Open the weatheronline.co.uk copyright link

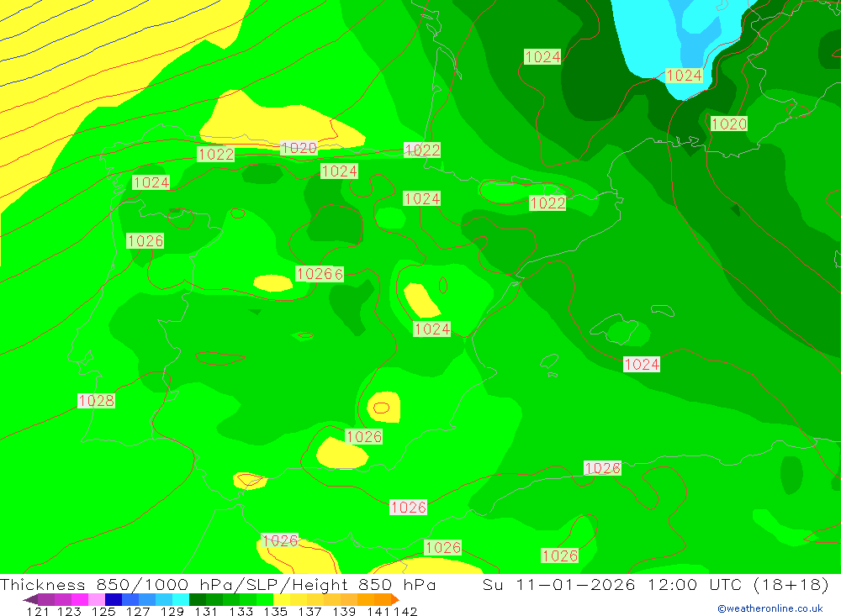point(770,608)
